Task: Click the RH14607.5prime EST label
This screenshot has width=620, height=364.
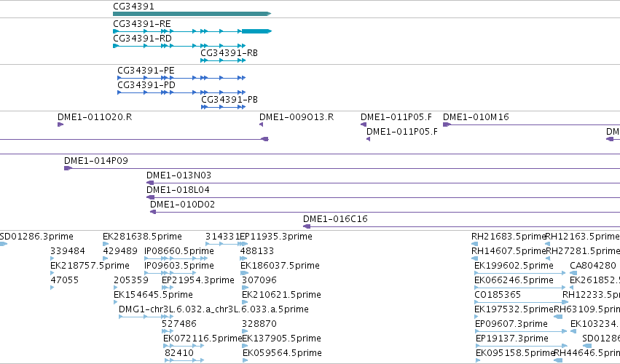Action: click(x=509, y=251)
